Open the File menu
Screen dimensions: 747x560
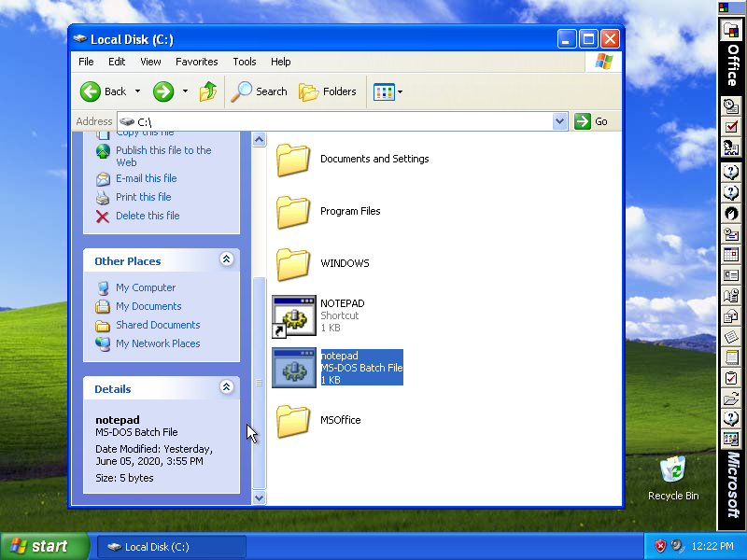[86, 62]
